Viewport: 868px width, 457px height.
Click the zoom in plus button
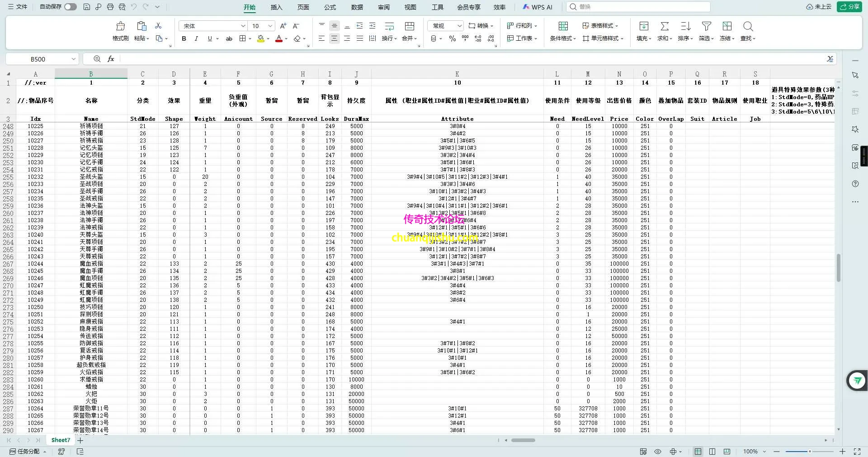pyautogui.click(x=843, y=452)
